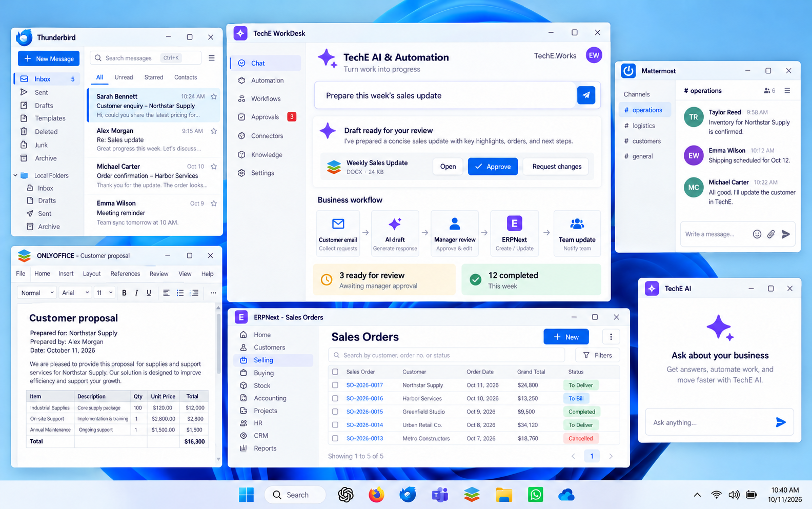Open the Arial font dropdown

pyautogui.click(x=75, y=293)
